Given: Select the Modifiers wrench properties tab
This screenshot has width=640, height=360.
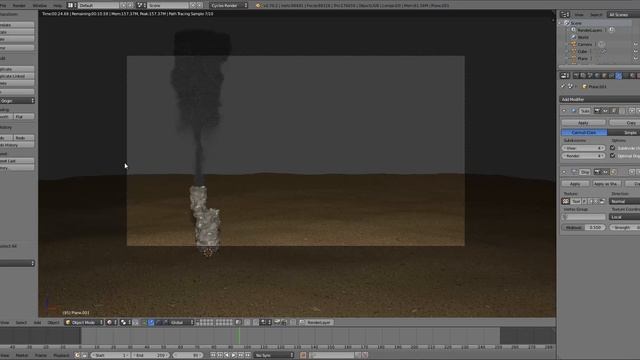Looking at the screenshot, I should pyautogui.click(x=619, y=76).
